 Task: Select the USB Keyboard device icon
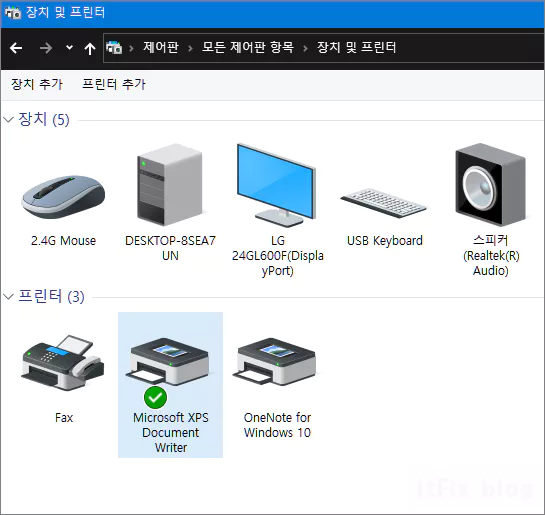click(x=383, y=203)
